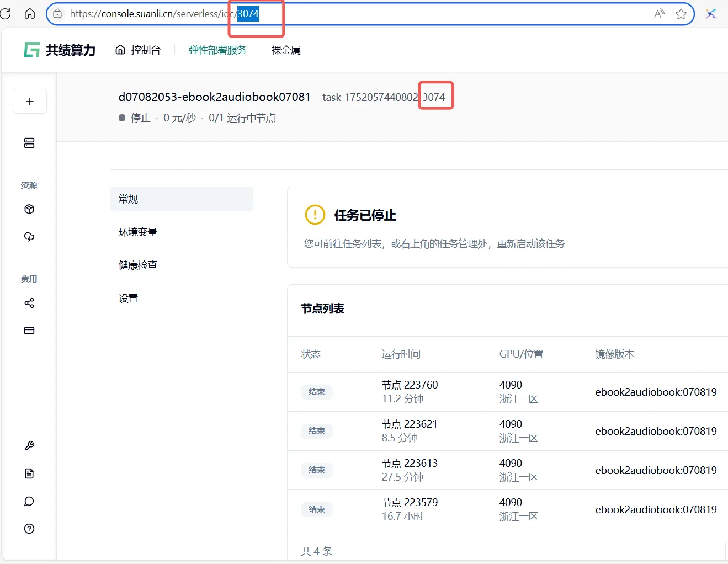This screenshot has height=564, width=728.
Task: Click the GPU/位置 column header
Action: [x=522, y=354]
